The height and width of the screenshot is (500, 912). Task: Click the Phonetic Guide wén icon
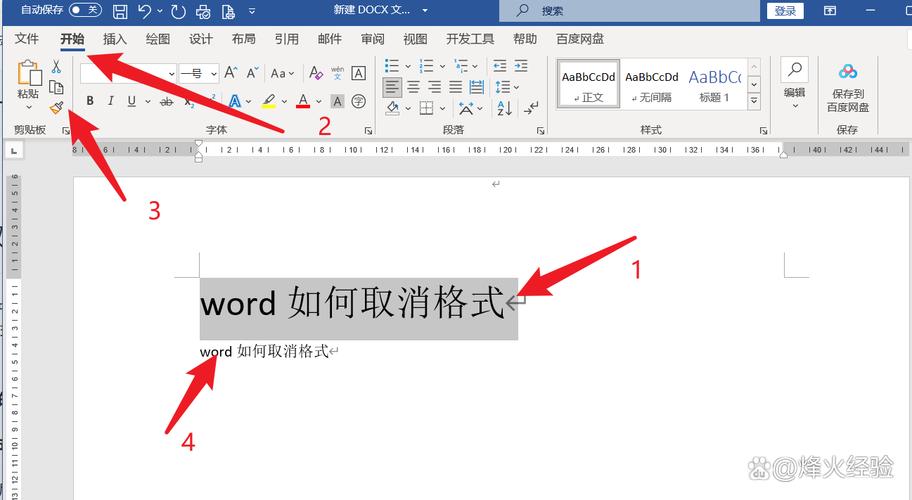[337, 73]
